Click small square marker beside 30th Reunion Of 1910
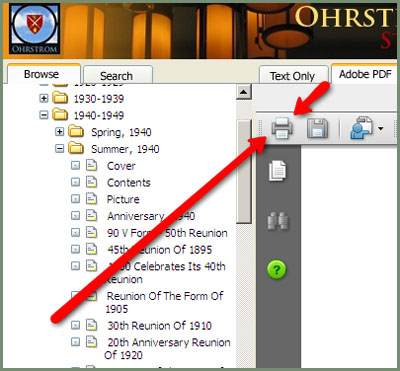Viewport: 400px width, 371px height. [76, 325]
